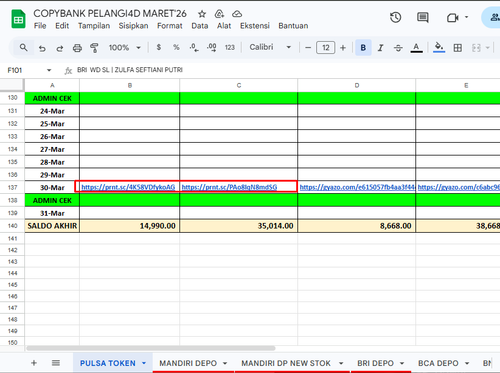Switch to the MANDIRI DEPO sheet tab
This screenshot has width=500, height=373.
coord(188,363)
